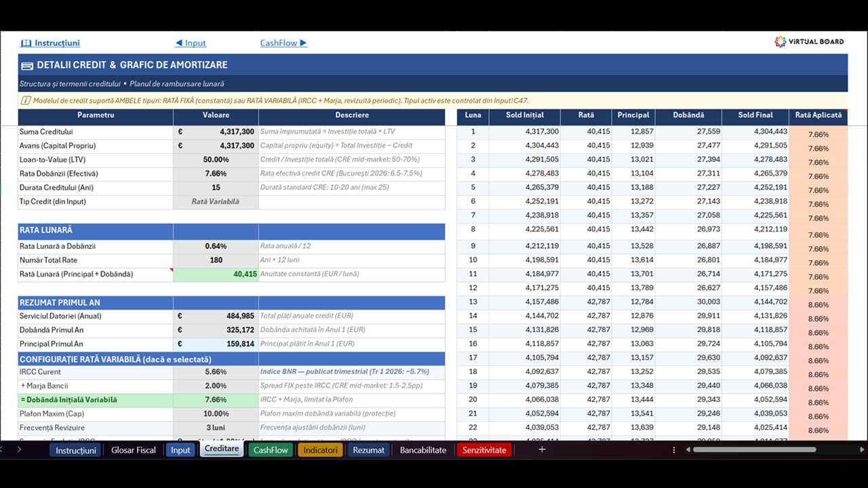
Task: Follow the CashFlow forward link
Action: (283, 43)
